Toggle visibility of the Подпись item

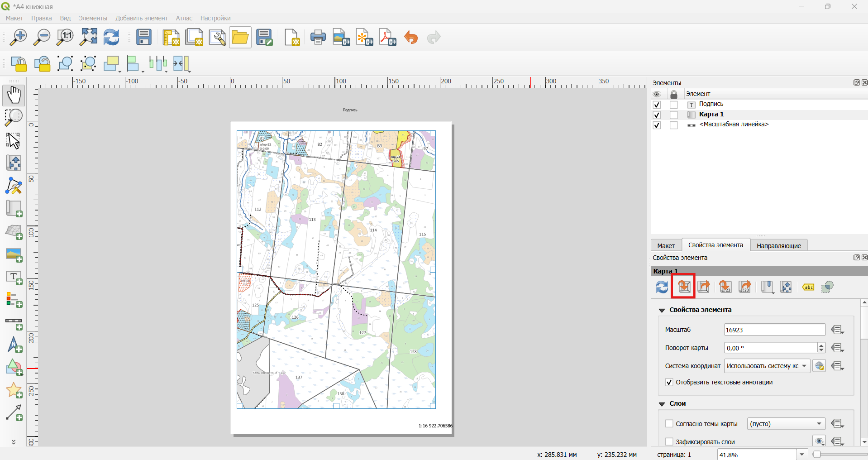[657, 105]
